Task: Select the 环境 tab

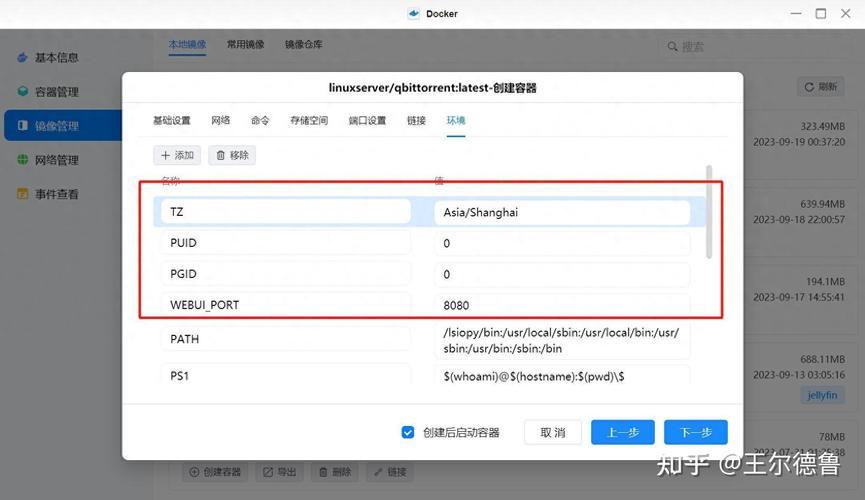Action: 456,120
